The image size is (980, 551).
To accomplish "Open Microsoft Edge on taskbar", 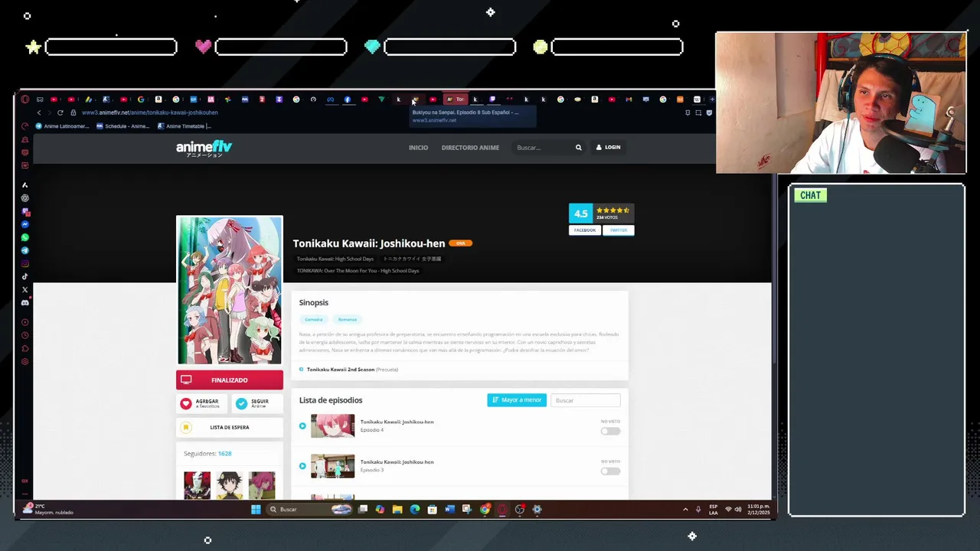I will pyautogui.click(x=415, y=509).
